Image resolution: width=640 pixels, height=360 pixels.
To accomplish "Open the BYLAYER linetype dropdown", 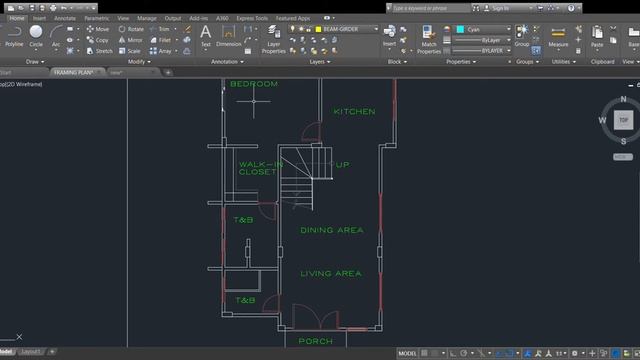I will coord(509,51).
